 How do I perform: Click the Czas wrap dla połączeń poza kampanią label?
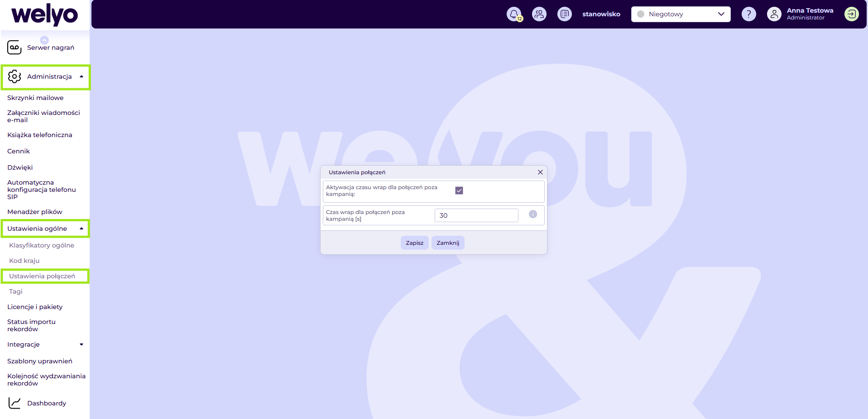coord(365,215)
